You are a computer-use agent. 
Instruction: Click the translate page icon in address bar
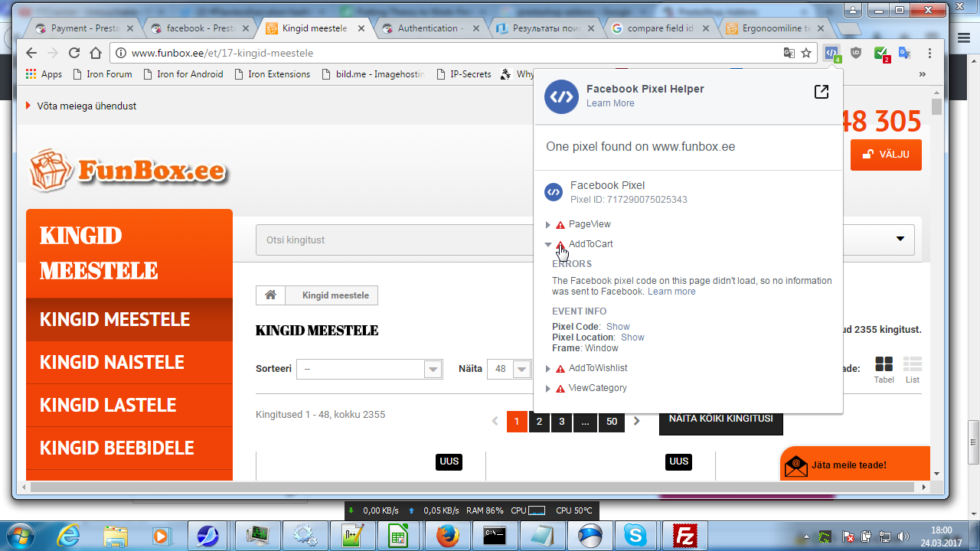pos(789,54)
